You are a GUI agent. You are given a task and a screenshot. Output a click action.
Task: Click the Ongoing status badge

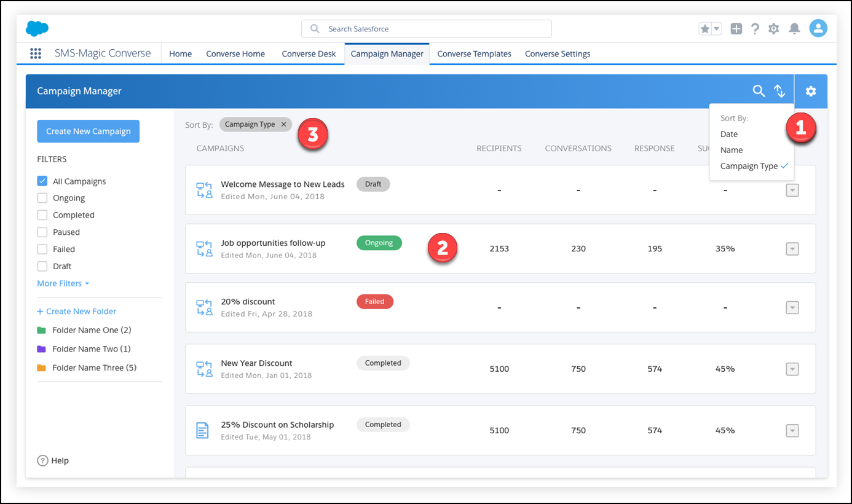(x=379, y=243)
